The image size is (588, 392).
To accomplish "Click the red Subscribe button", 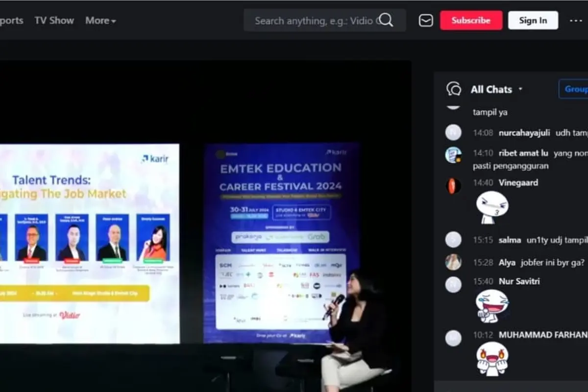I will (471, 21).
